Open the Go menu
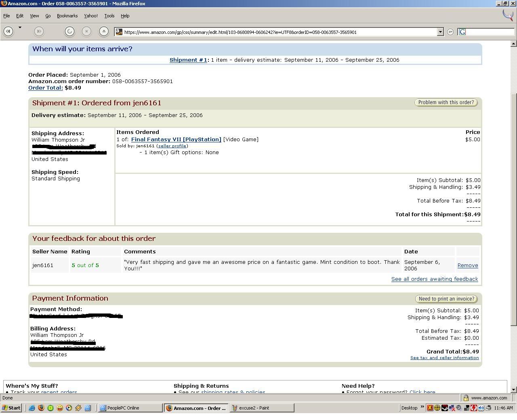Image resolution: width=517 pixels, height=420 pixels. pos(48,16)
